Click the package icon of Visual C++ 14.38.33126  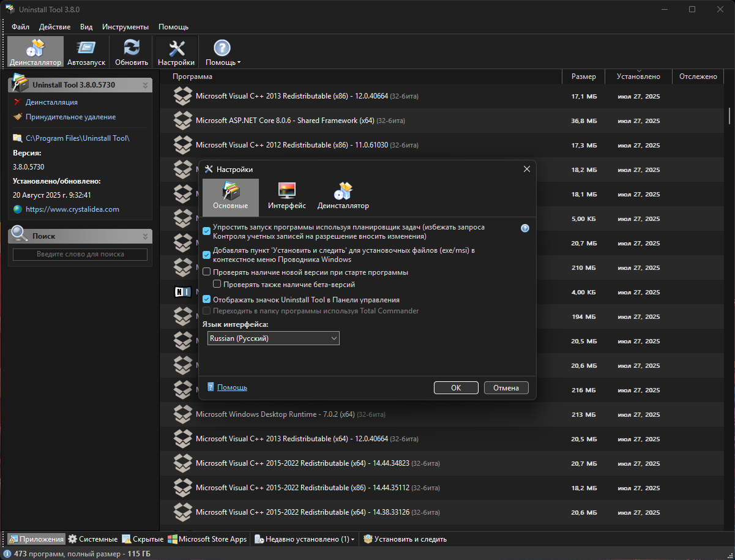click(x=183, y=512)
